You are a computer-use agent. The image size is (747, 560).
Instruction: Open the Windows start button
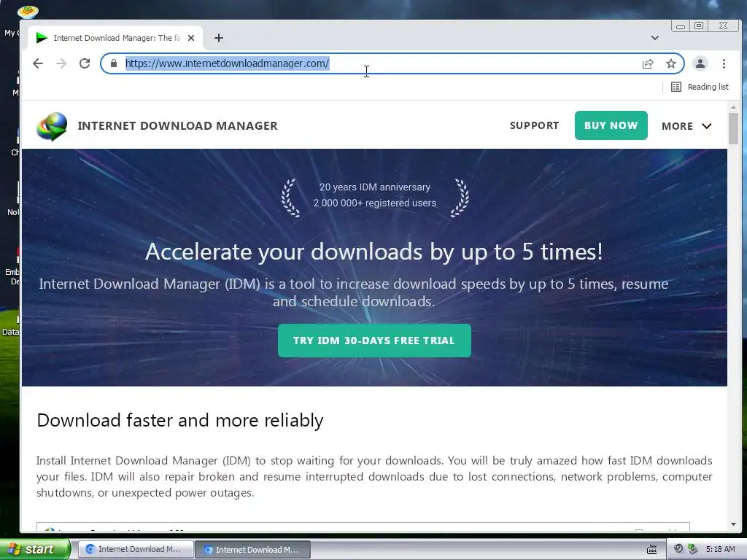pos(35,549)
